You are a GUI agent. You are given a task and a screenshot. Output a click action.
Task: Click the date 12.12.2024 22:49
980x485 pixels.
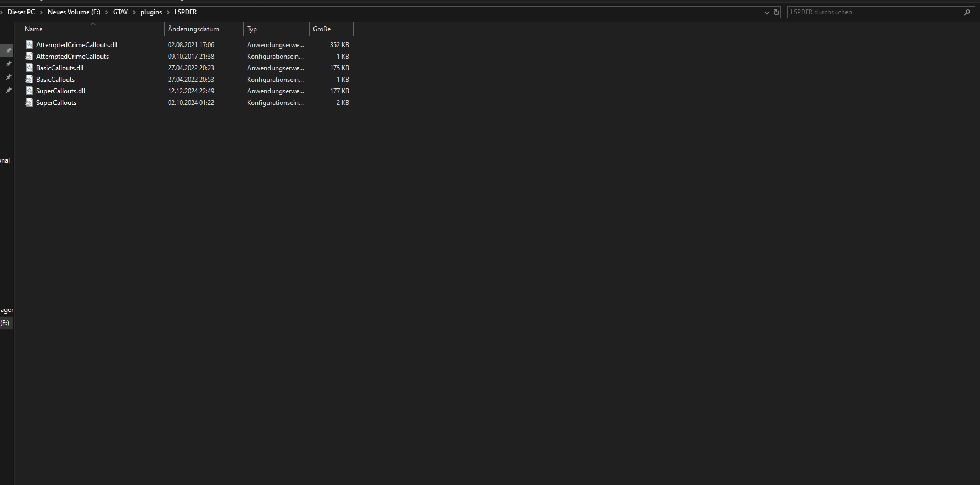(191, 91)
